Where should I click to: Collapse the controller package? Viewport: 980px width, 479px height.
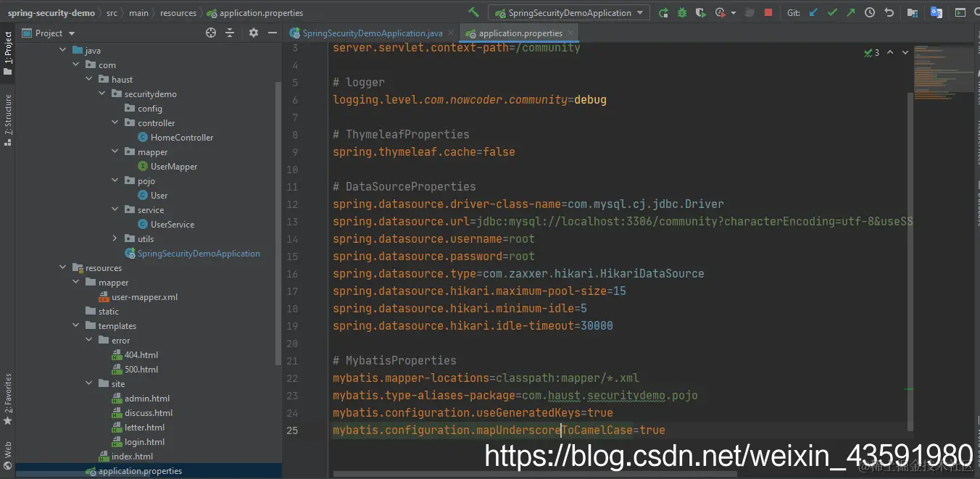point(115,122)
